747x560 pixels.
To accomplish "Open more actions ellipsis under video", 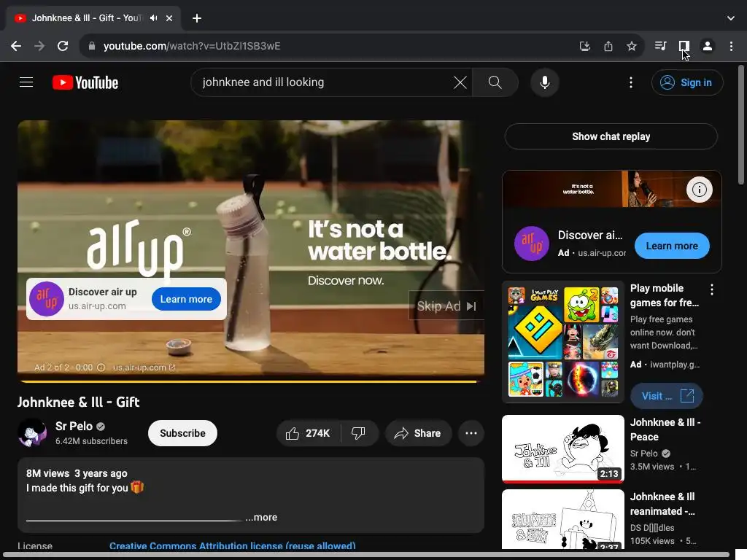I will [471, 433].
